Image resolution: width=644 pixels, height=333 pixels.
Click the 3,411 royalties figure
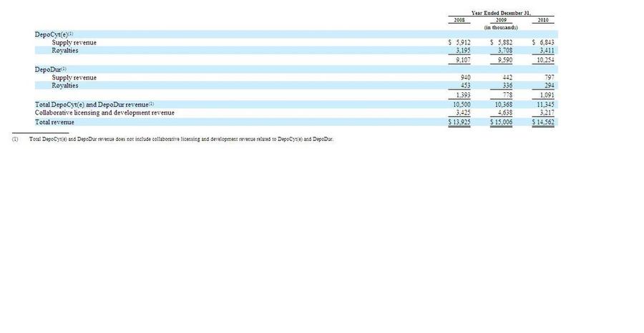[547, 51]
